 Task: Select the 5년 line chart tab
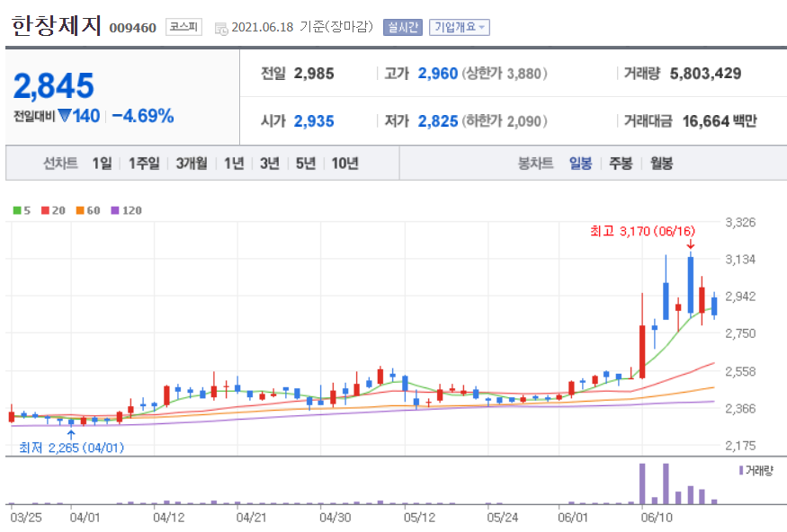(305, 163)
